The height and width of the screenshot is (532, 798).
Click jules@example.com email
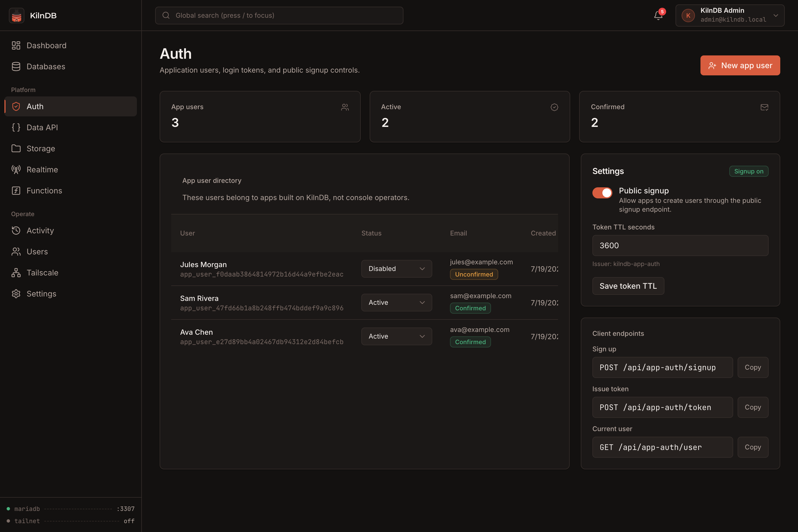[x=481, y=262]
